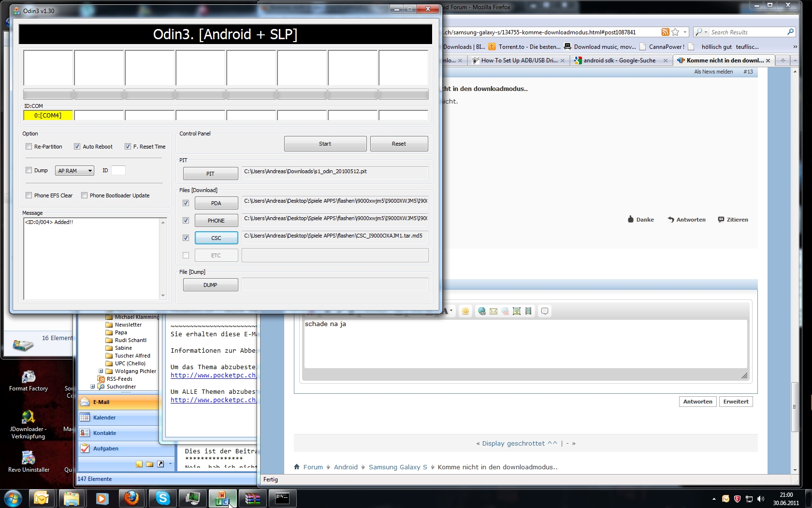Image resolution: width=812 pixels, height=508 pixels.
Task: Expand Suchordner tree node
Action: [x=92, y=387]
